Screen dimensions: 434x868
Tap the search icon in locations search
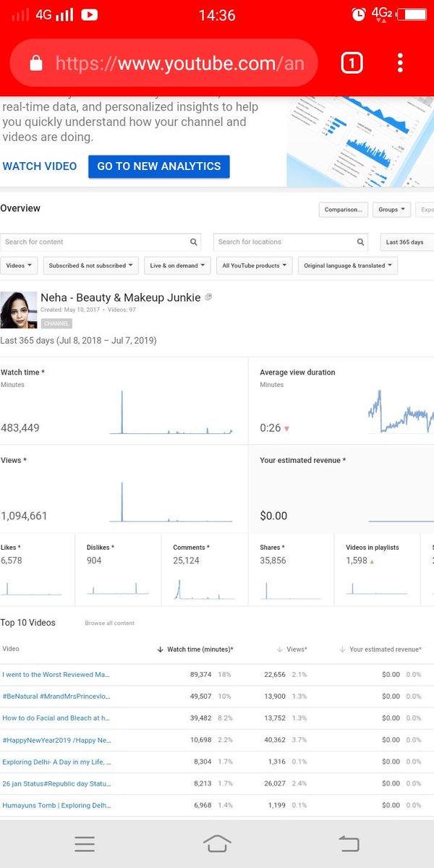[360, 242]
